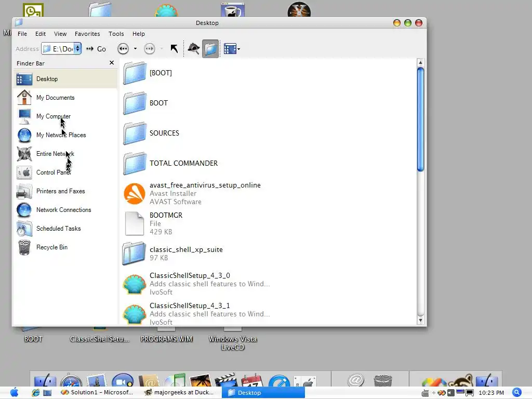The height and width of the screenshot is (399, 532).
Task: Click the Back navigation button in the toolbar
Action: pos(123,49)
